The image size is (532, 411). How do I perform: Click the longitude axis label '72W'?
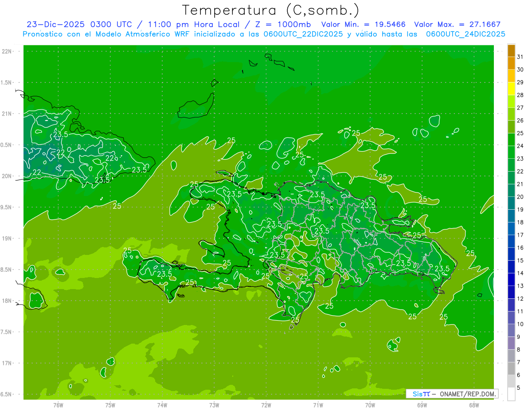pos(266,405)
